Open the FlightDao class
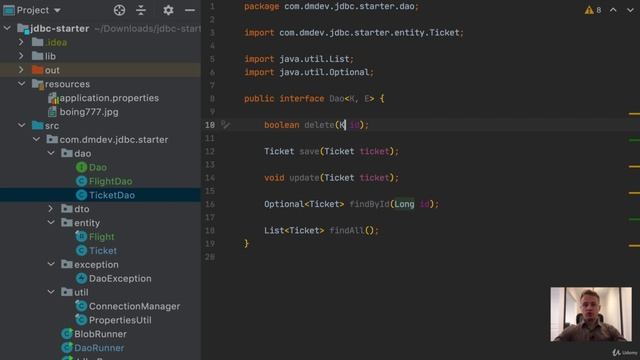 click(x=110, y=181)
